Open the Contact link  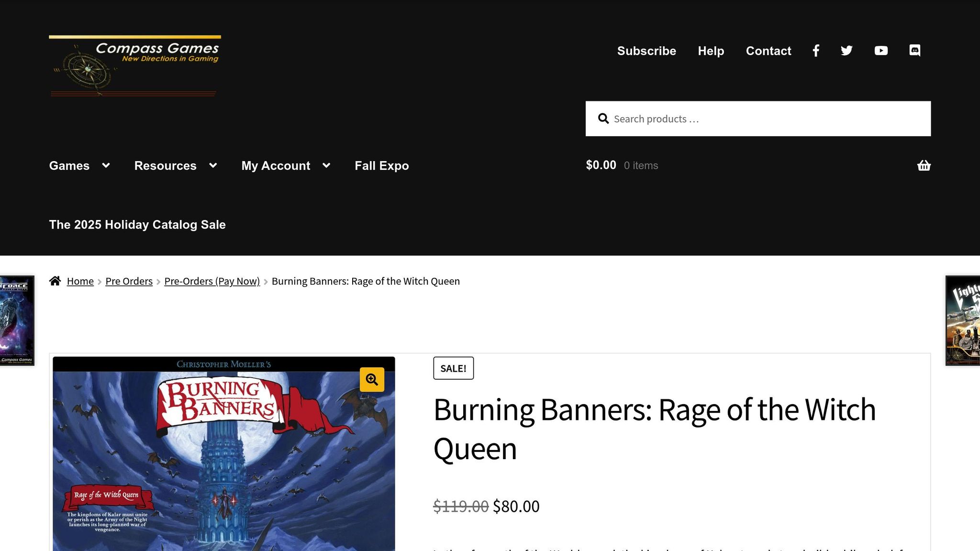(x=768, y=51)
